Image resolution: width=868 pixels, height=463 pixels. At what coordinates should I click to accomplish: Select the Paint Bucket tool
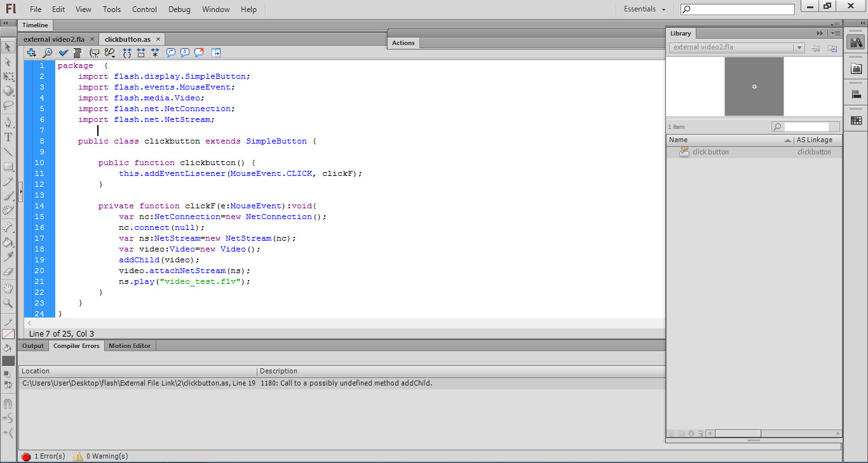pos(8,242)
